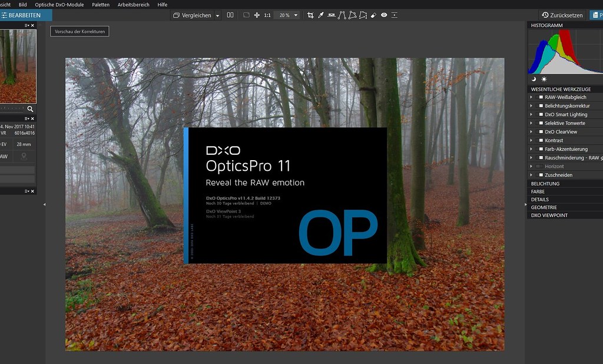Toggle side-by-side image view
Viewport: 603px width, 364px height.
point(230,15)
